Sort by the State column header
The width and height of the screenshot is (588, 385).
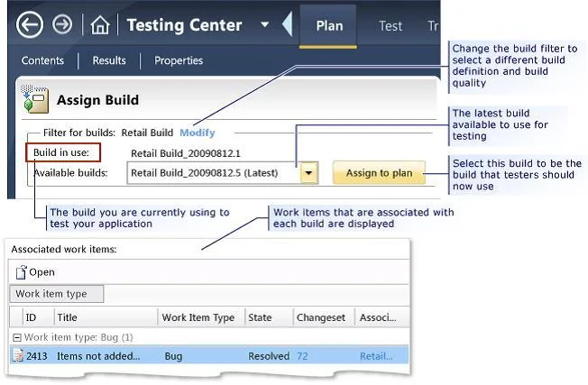tap(269, 317)
